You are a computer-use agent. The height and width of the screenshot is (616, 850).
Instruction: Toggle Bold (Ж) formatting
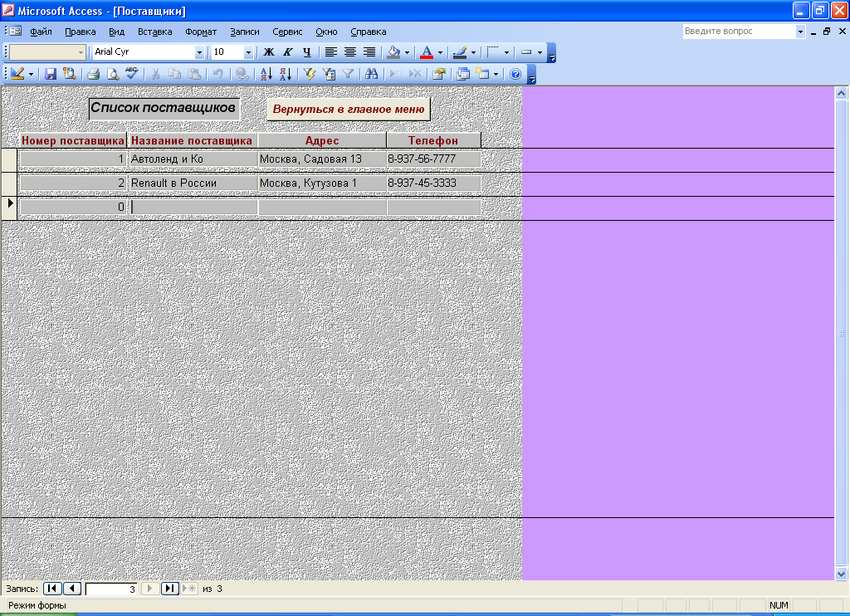point(269,52)
